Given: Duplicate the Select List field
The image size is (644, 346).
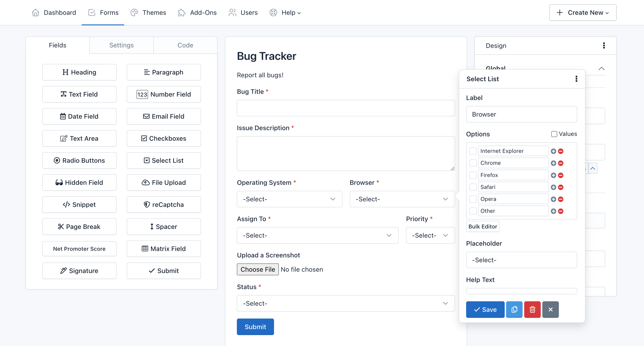Looking at the screenshot, I should pyautogui.click(x=514, y=309).
